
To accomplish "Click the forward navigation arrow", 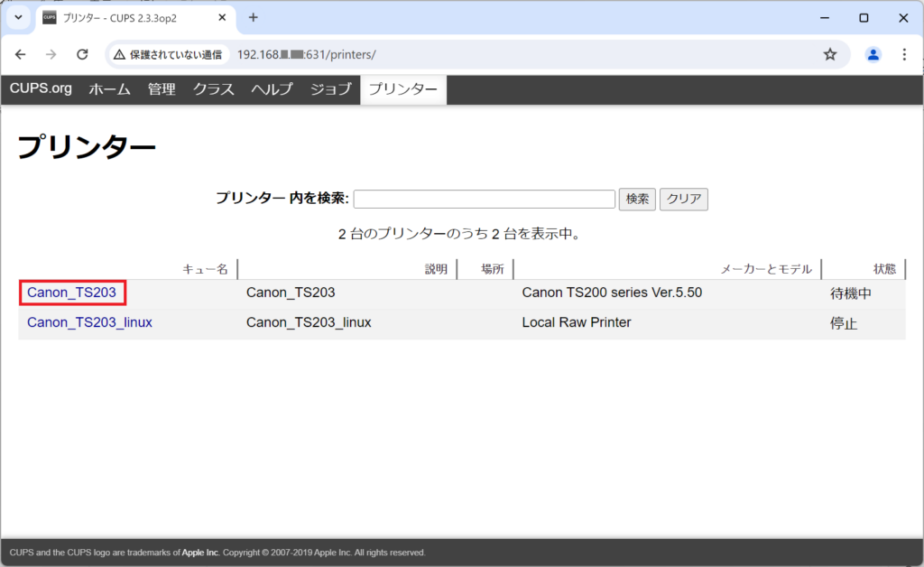I will [x=51, y=54].
